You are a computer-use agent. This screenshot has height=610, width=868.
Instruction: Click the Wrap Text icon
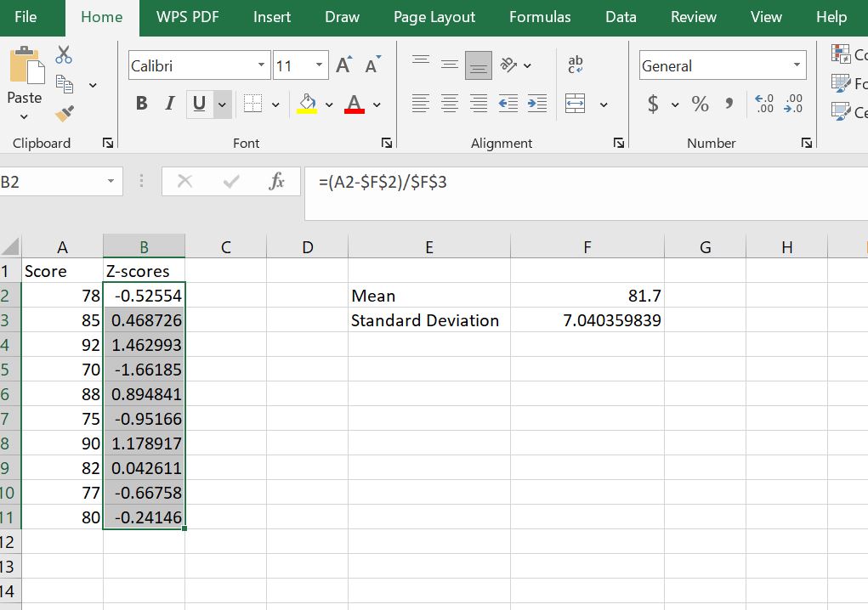574,65
